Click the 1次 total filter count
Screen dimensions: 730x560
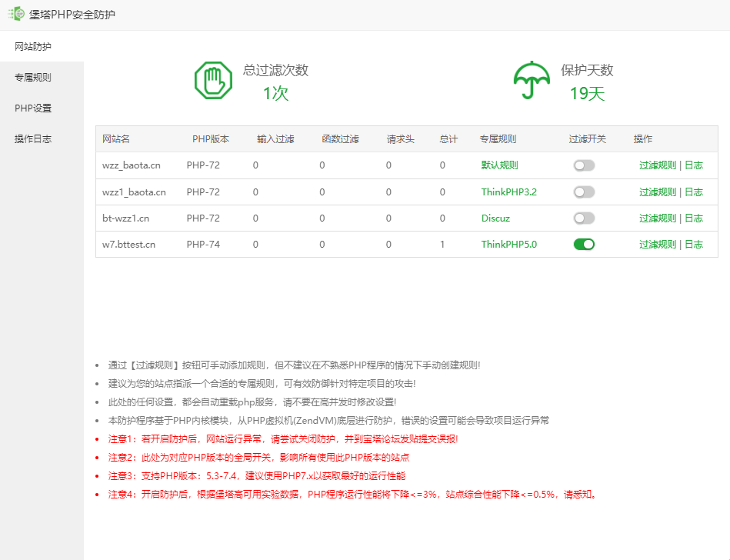pos(275,94)
